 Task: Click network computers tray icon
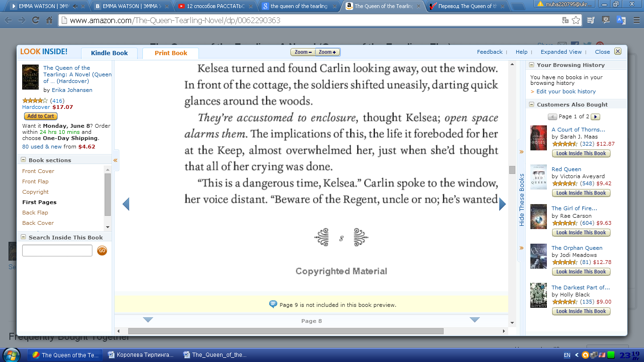click(x=594, y=355)
